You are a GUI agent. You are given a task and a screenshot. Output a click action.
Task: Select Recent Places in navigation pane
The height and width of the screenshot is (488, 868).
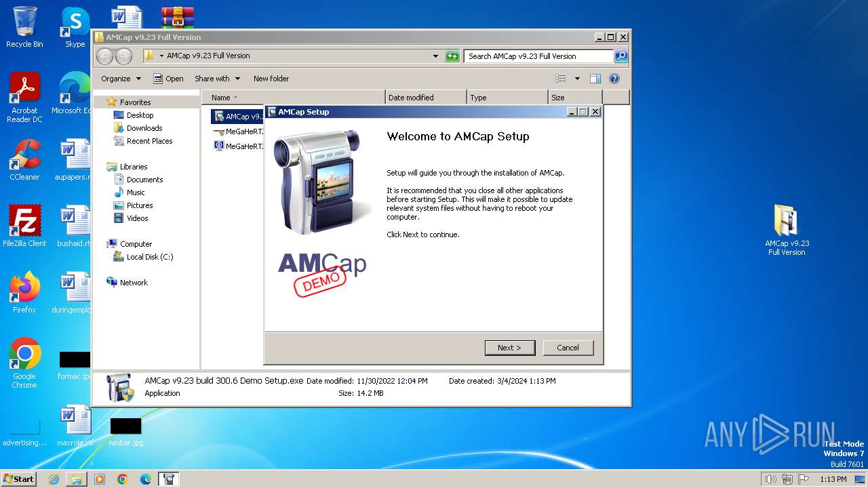pyautogui.click(x=149, y=141)
